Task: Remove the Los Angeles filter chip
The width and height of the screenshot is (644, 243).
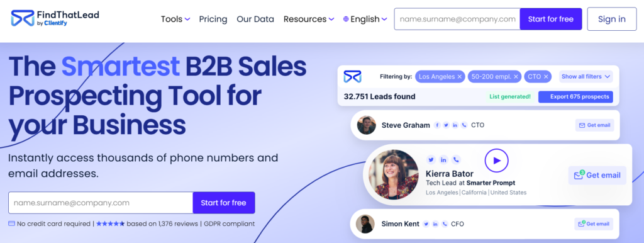Action: pos(460,76)
